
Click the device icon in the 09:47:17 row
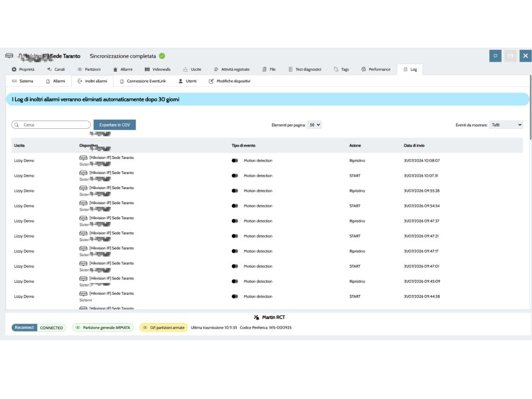pyautogui.click(x=83, y=248)
